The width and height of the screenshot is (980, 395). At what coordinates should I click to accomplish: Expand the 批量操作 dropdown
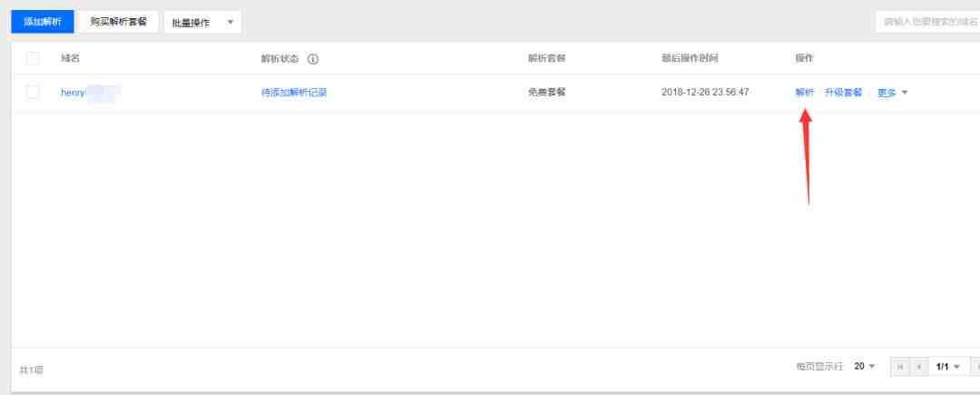(x=202, y=23)
